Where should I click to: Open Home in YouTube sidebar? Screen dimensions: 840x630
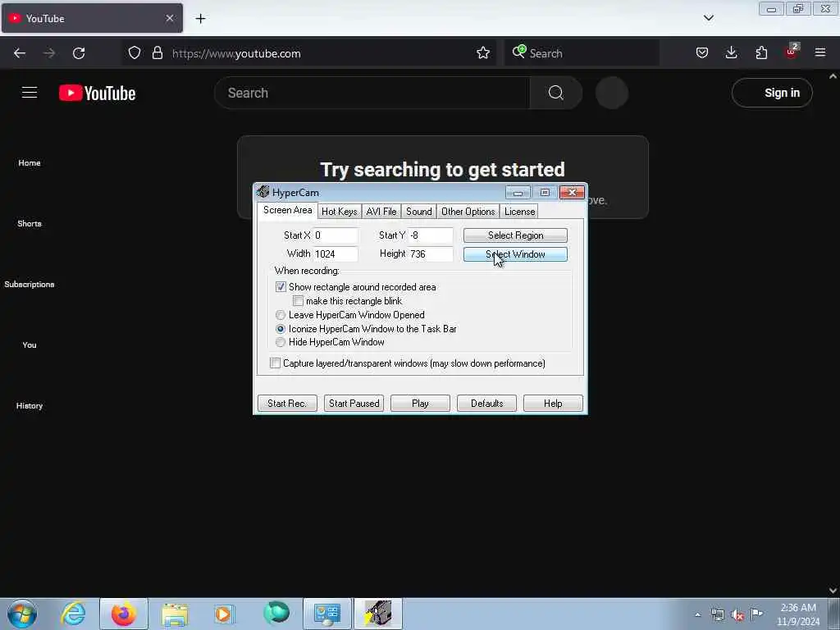[30, 163]
